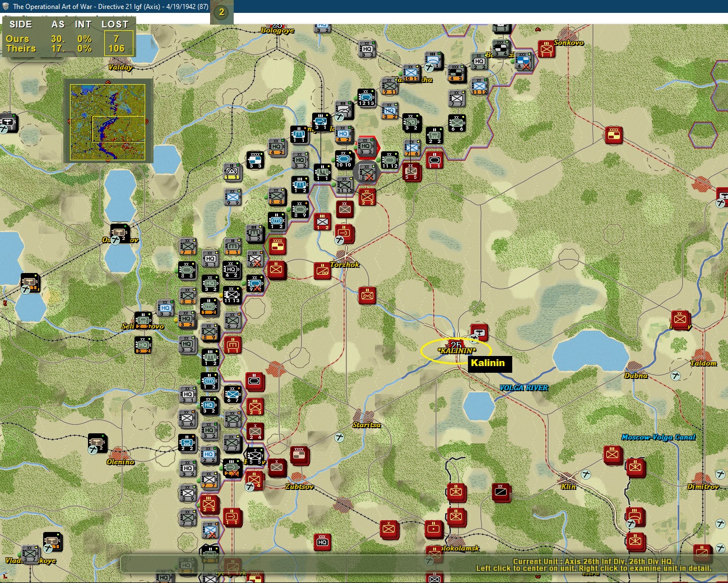728x583 pixels.
Task: Click the Staritsa city label
Action: tap(367, 425)
